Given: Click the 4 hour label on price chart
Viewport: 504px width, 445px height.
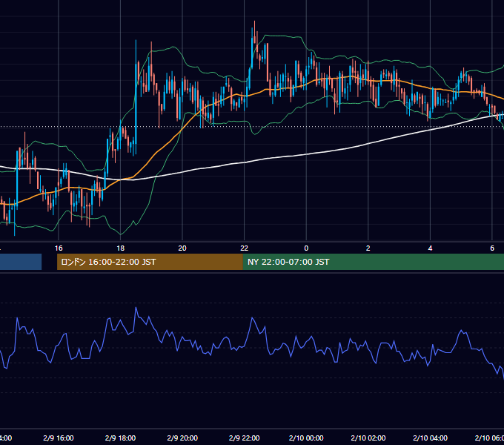Looking at the screenshot, I should tap(430, 248).
